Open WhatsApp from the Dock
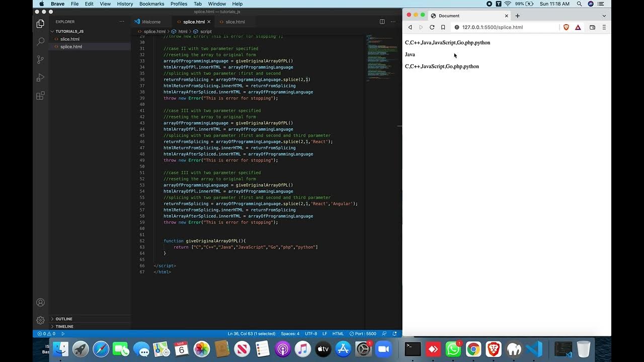 [453, 348]
